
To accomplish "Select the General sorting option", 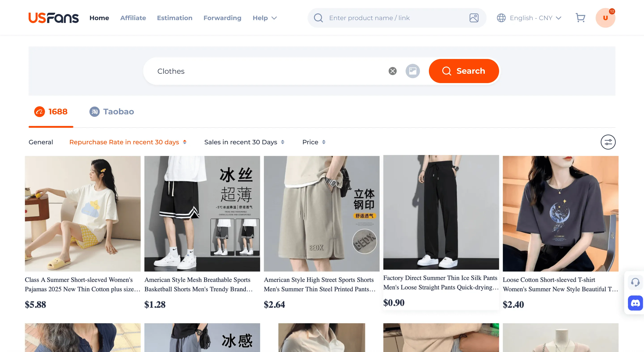I will [41, 142].
